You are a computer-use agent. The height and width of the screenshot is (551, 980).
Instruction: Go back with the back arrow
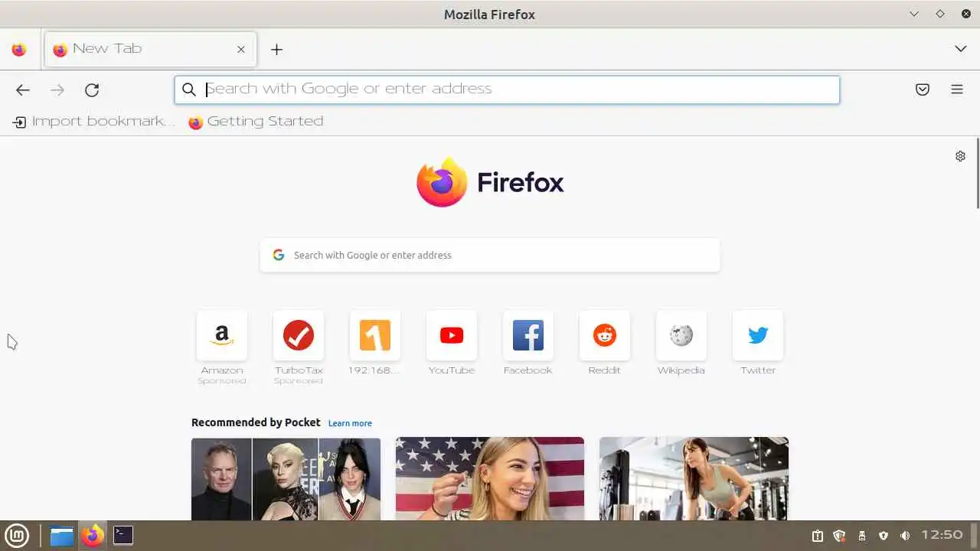tap(23, 90)
